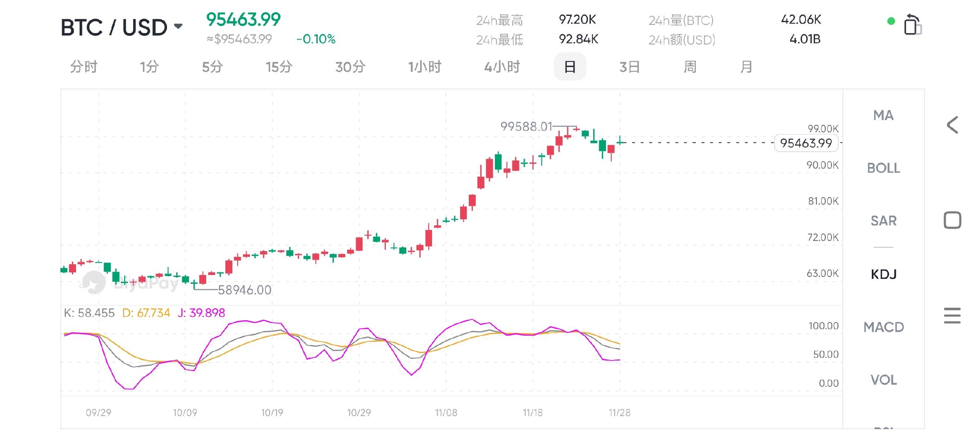Screen dimensions: 980x441
Task: Tap the 99588.01 high price marker
Action: (526, 127)
